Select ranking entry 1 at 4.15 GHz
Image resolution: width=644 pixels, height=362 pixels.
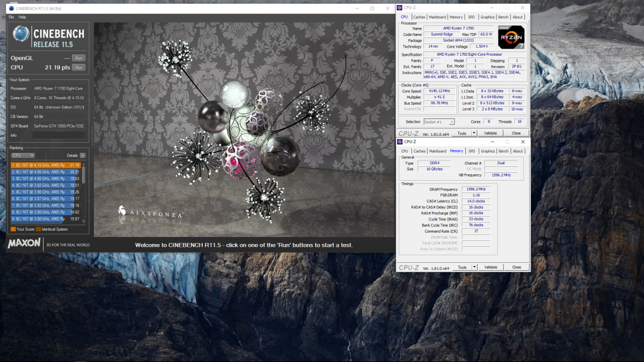point(45,165)
